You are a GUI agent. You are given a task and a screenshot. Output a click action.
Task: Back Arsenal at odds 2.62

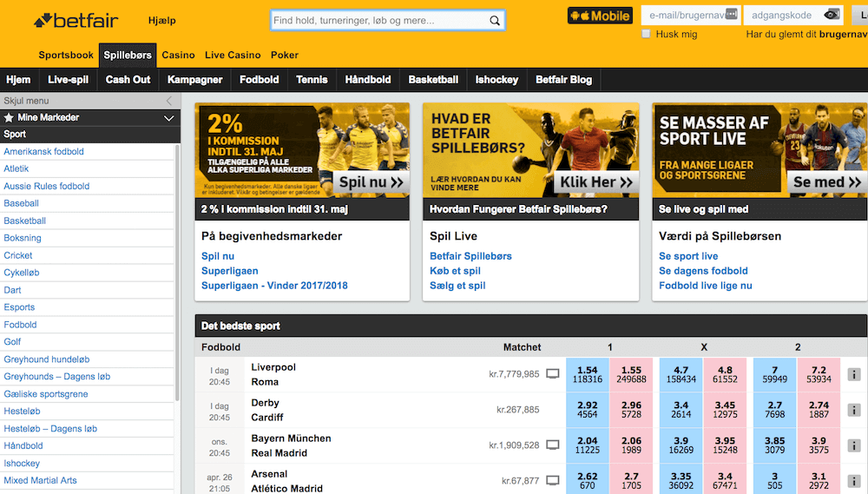(x=588, y=481)
